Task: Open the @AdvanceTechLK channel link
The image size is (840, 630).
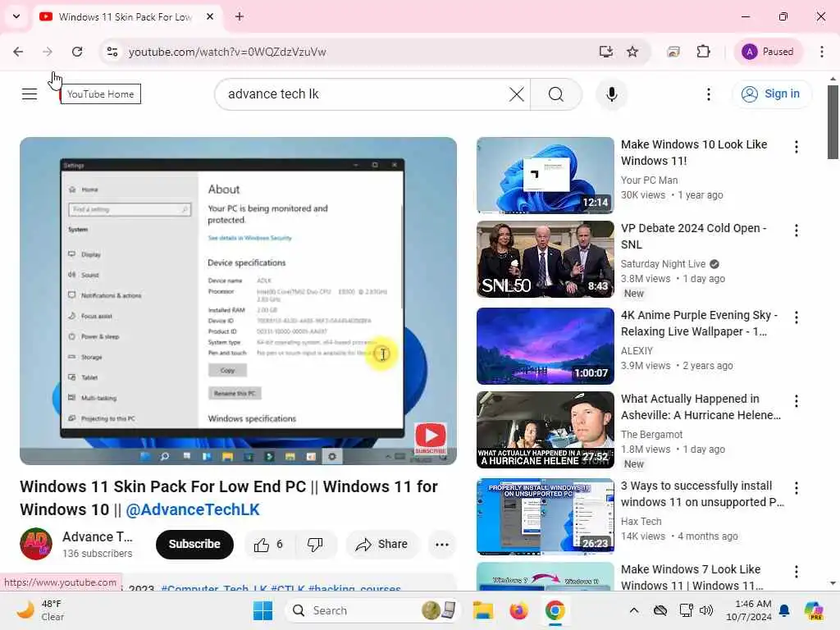Action: [x=192, y=509]
